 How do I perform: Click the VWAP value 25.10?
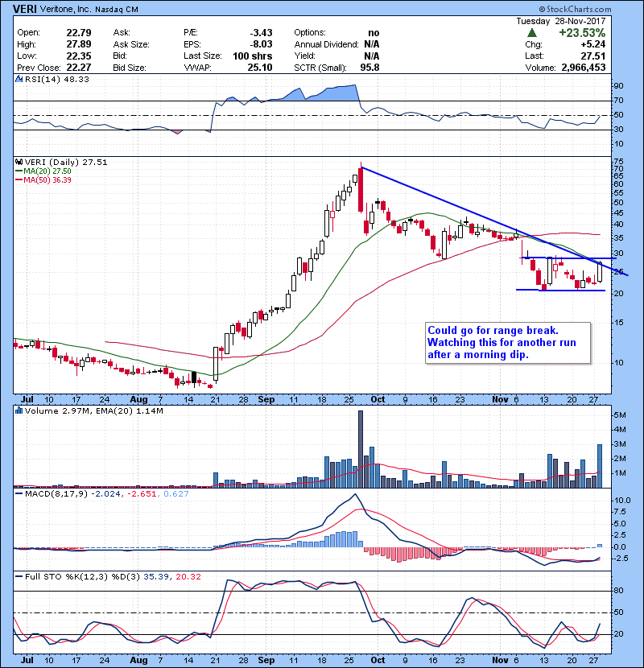(259, 68)
